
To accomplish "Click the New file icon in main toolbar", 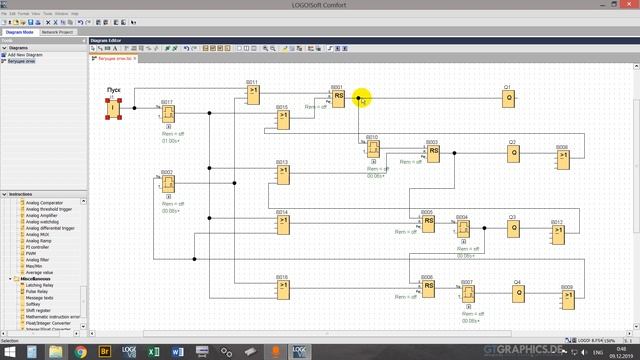I will [x=4, y=22].
